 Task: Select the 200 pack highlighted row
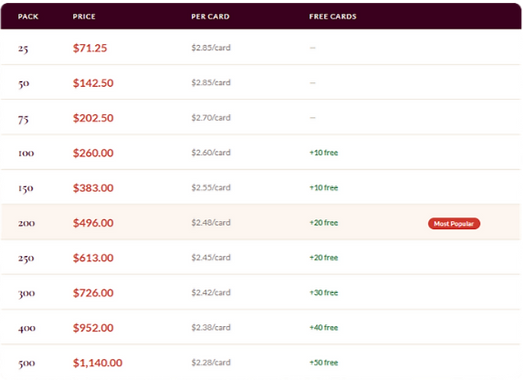(x=261, y=222)
